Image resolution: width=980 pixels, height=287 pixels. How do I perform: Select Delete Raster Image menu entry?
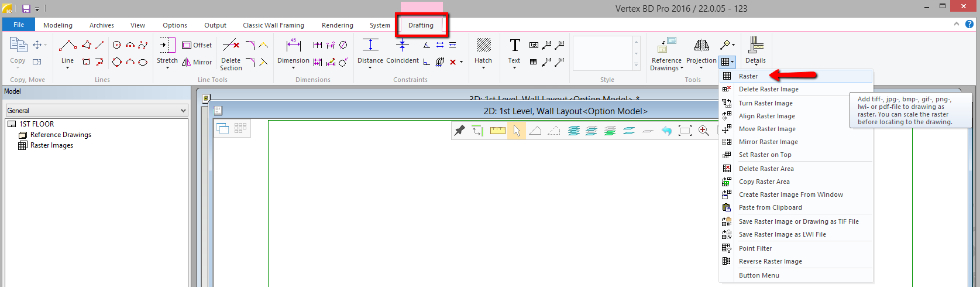[768, 89]
